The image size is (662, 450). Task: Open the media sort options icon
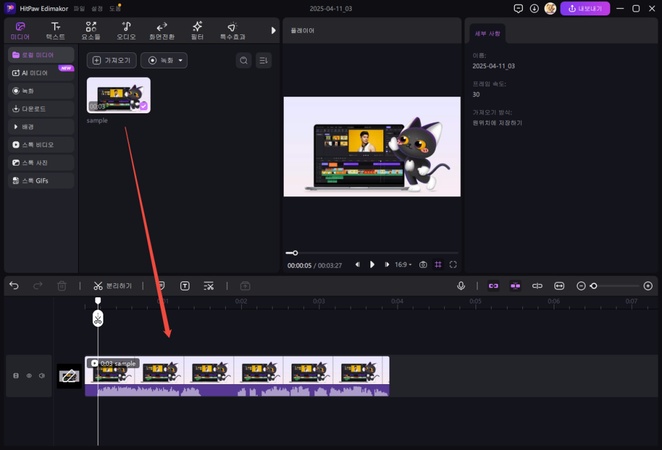tap(263, 60)
